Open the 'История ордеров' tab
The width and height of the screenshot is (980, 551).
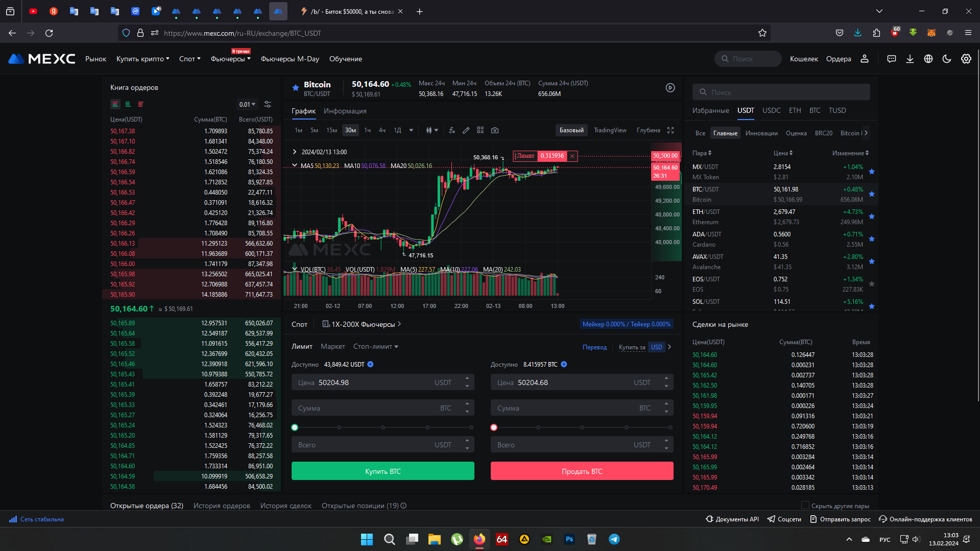click(222, 506)
